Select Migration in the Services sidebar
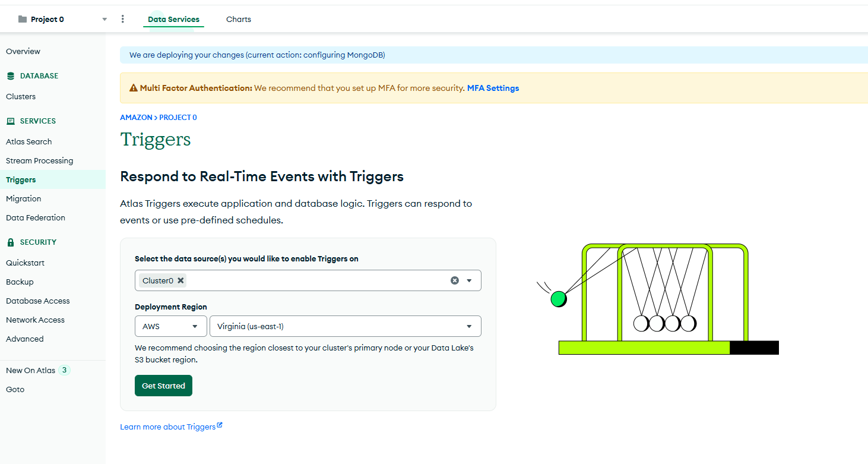The width and height of the screenshot is (868, 464). (x=23, y=198)
